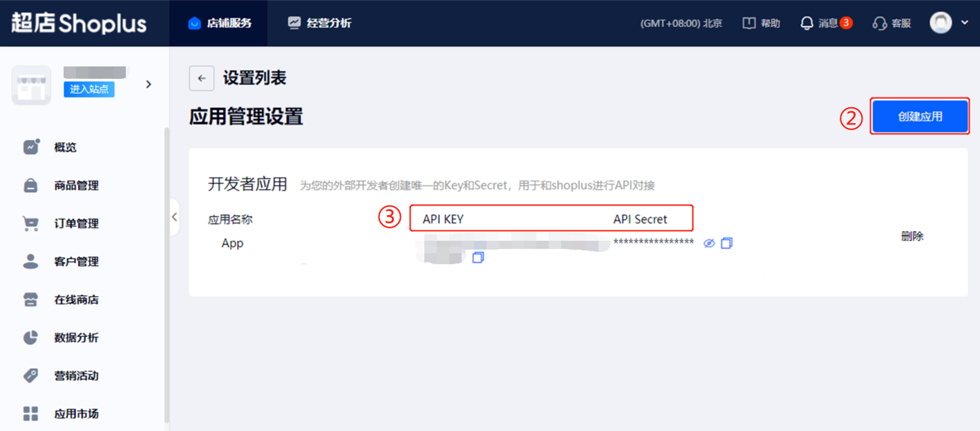Click the 创建应用 button
This screenshot has height=431, width=980.
tap(920, 116)
